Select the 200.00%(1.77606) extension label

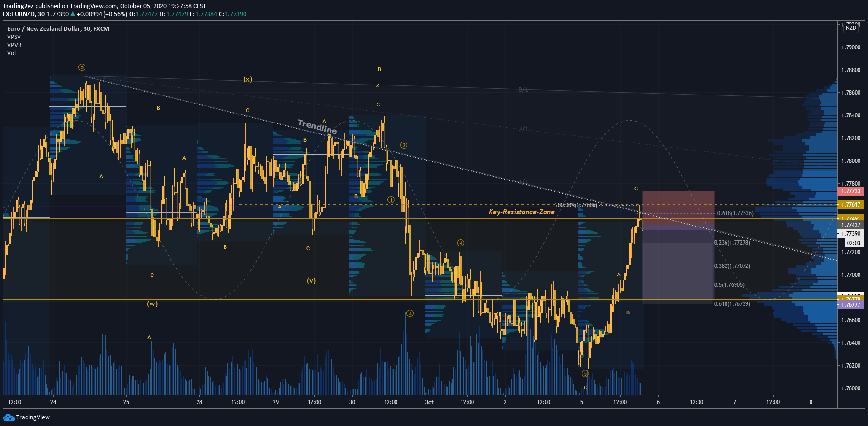tap(576, 205)
